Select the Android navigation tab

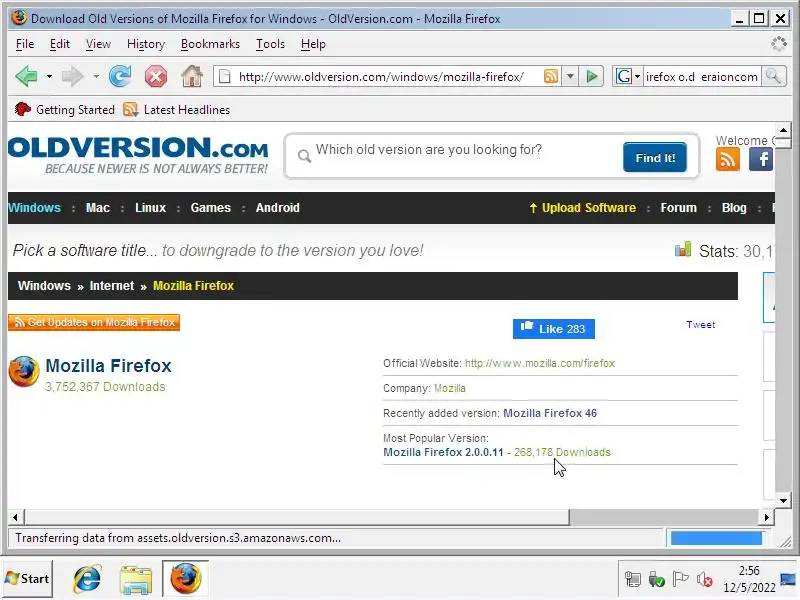coord(278,208)
